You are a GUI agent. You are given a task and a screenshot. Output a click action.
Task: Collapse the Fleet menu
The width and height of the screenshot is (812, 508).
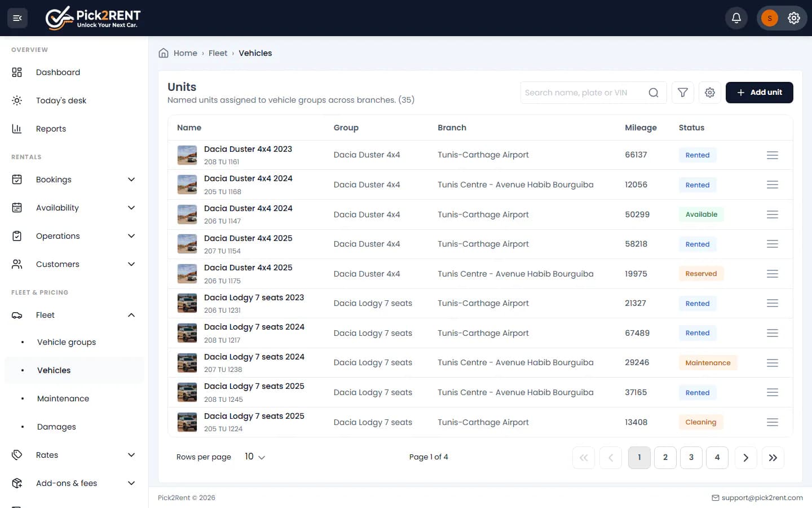[74, 315]
